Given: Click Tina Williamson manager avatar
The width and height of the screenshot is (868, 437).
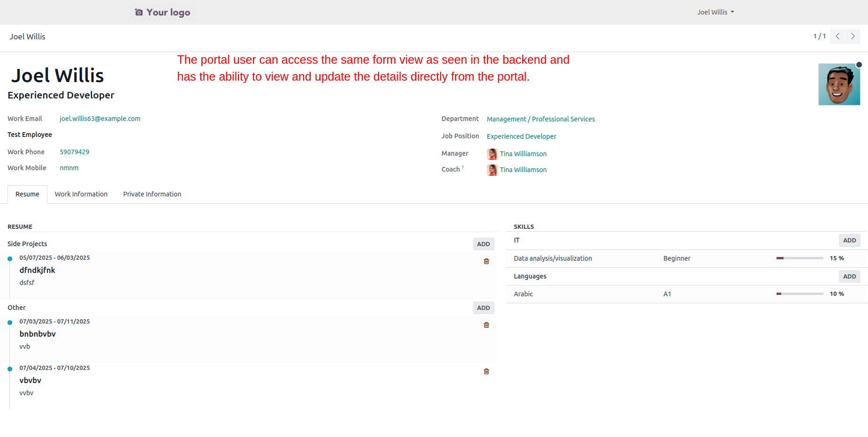Looking at the screenshot, I should [x=492, y=154].
